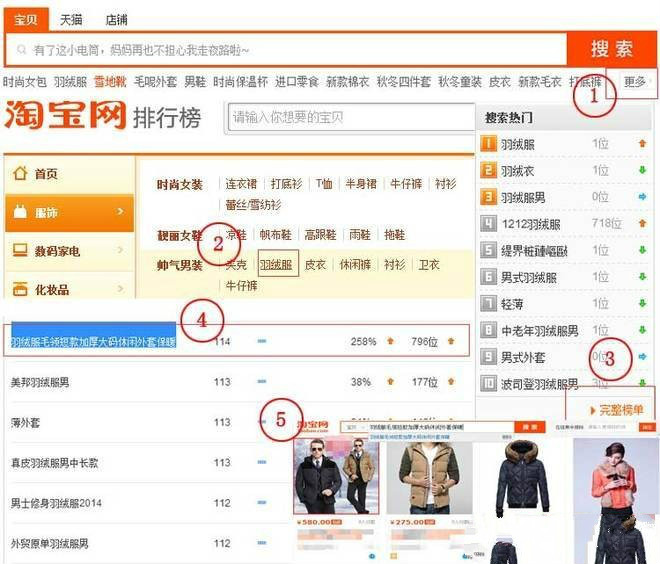Expand the 数码家电 category chevron
Screen dimensions: 660x564
(120, 251)
